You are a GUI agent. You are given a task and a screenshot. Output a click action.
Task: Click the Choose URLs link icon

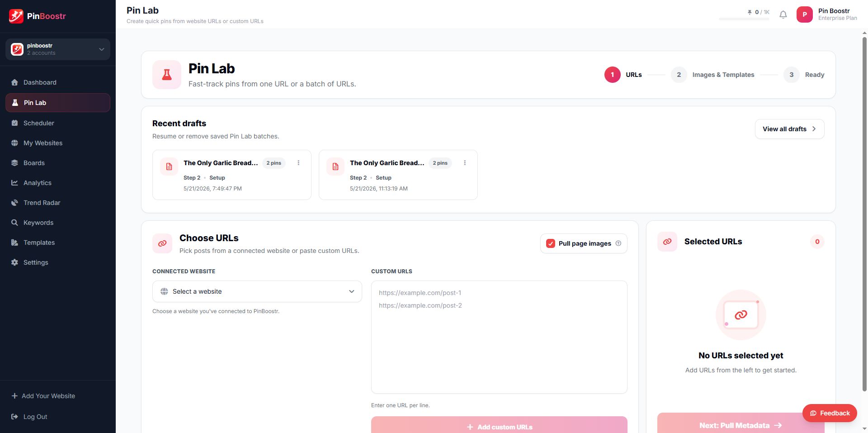162,243
